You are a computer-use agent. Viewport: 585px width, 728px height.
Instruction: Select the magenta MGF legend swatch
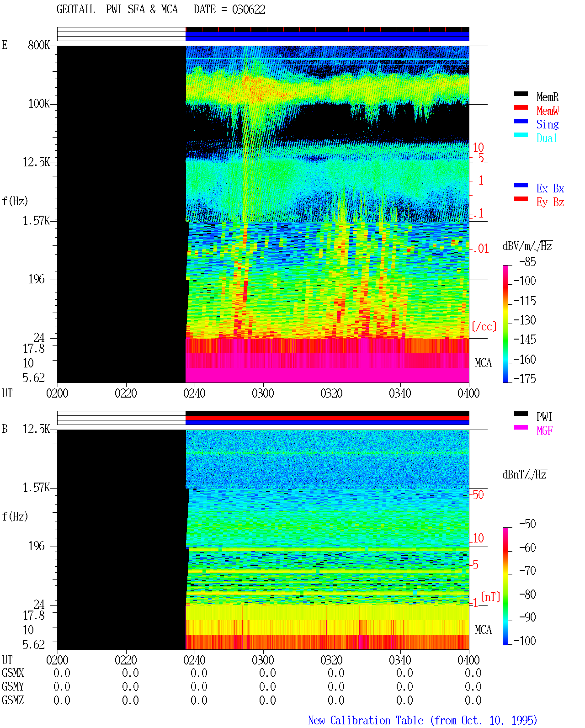tap(521, 427)
